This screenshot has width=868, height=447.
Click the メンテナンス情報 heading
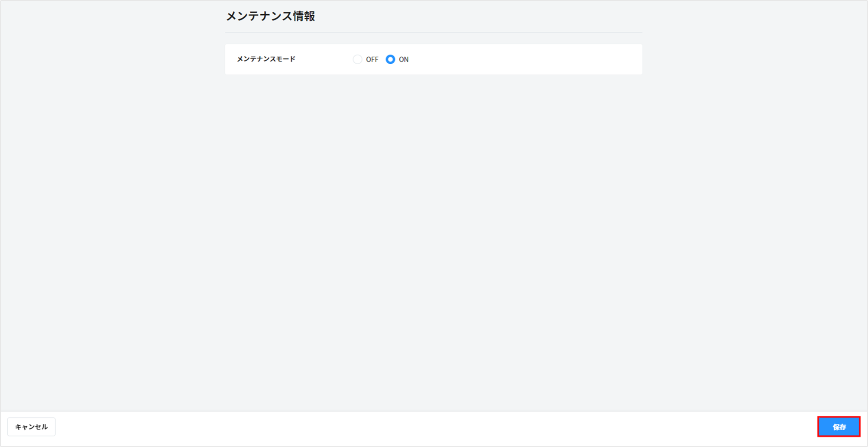pos(270,16)
